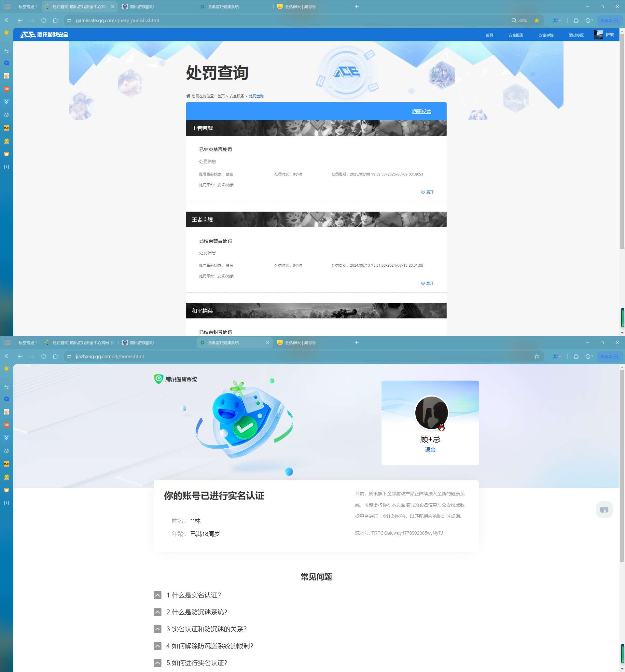
Task: Open 安全学院 menu in ACE navigation
Action: coord(546,35)
